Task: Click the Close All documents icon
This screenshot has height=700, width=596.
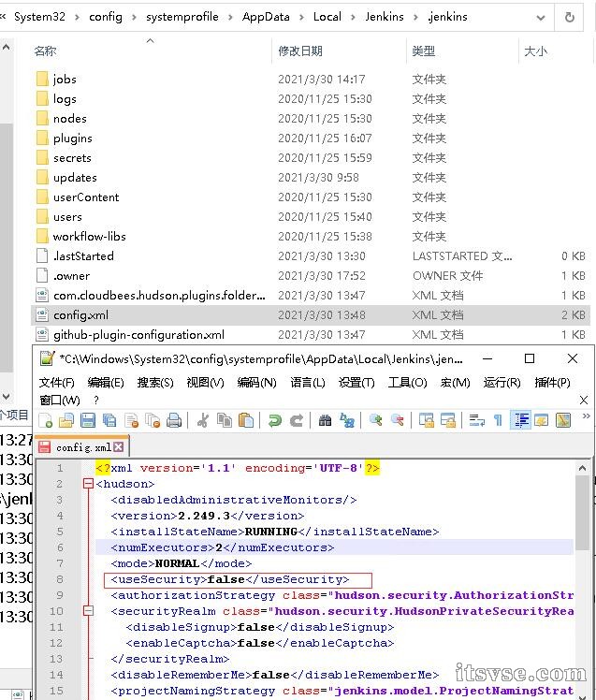Action: click(153, 420)
